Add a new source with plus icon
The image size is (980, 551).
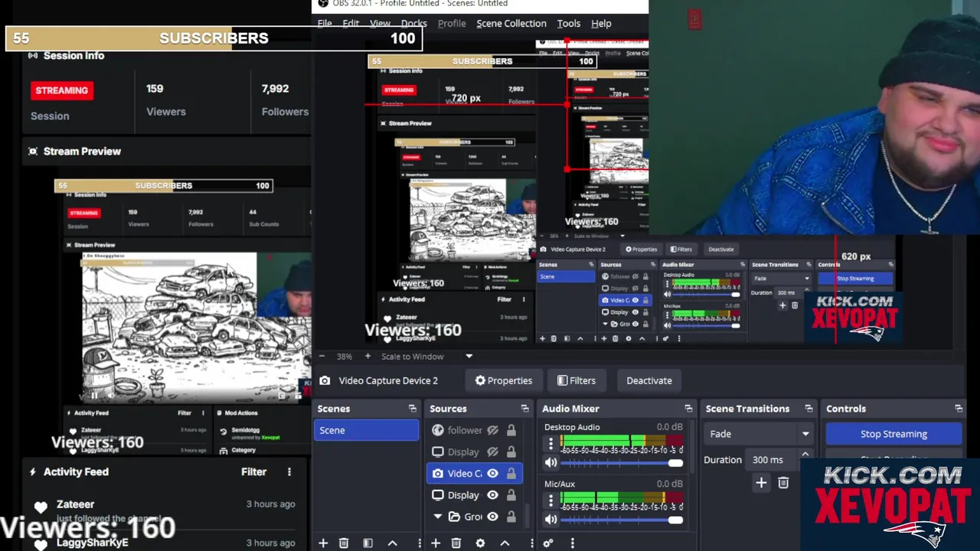[x=435, y=543]
